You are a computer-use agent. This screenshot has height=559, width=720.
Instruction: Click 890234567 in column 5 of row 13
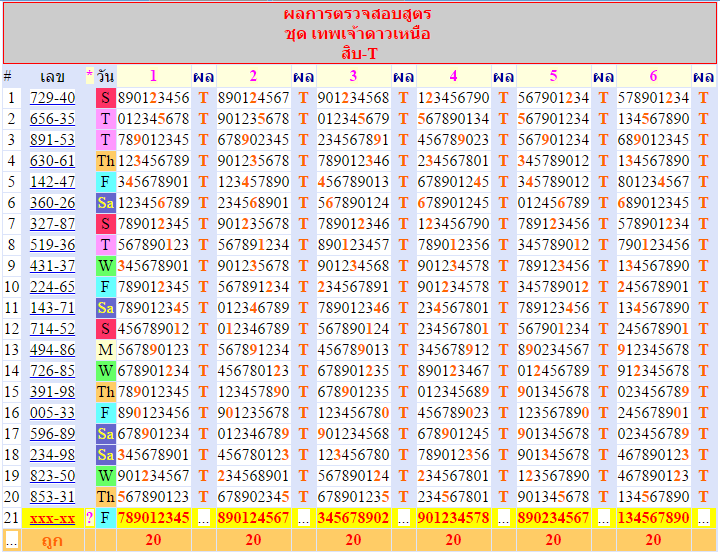click(553, 350)
